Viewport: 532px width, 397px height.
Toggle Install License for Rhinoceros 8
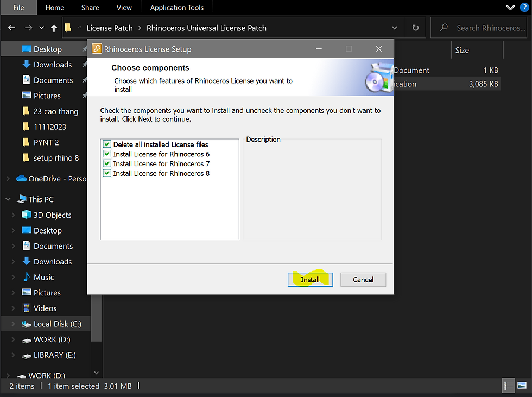click(107, 173)
